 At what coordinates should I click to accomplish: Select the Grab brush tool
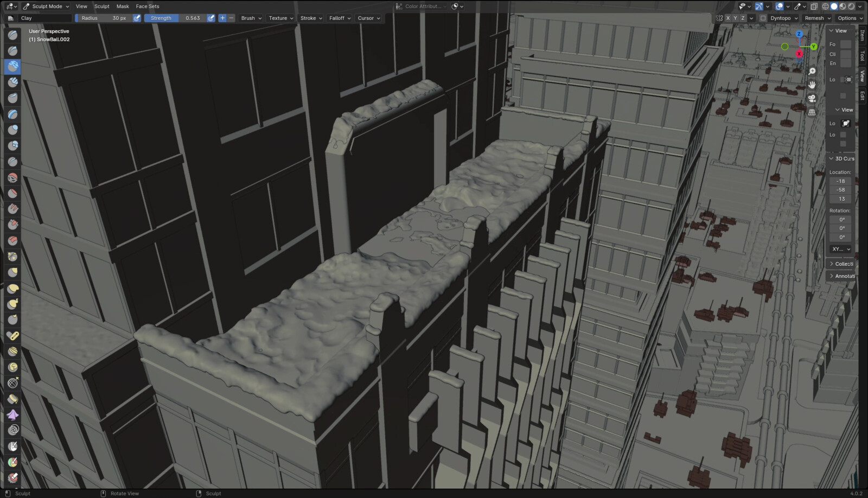click(12, 272)
